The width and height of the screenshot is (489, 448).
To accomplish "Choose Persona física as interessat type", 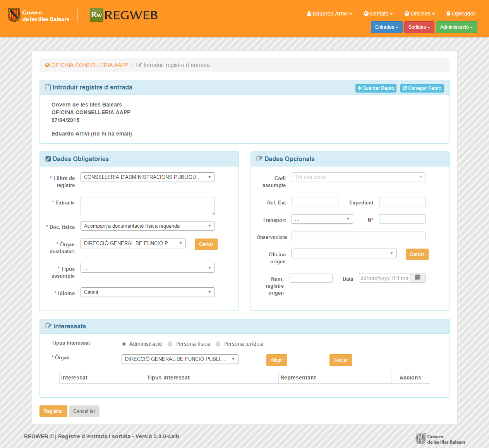I will (170, 344).
